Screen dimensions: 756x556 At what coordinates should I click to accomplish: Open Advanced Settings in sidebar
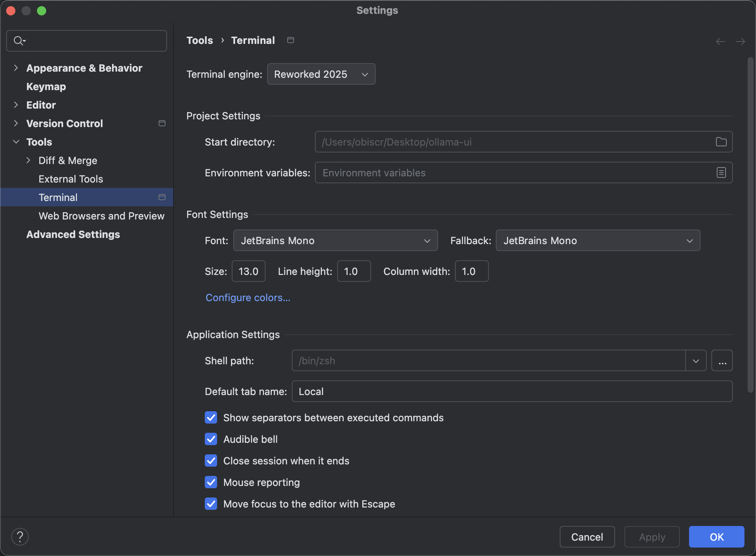coord(73,234)
